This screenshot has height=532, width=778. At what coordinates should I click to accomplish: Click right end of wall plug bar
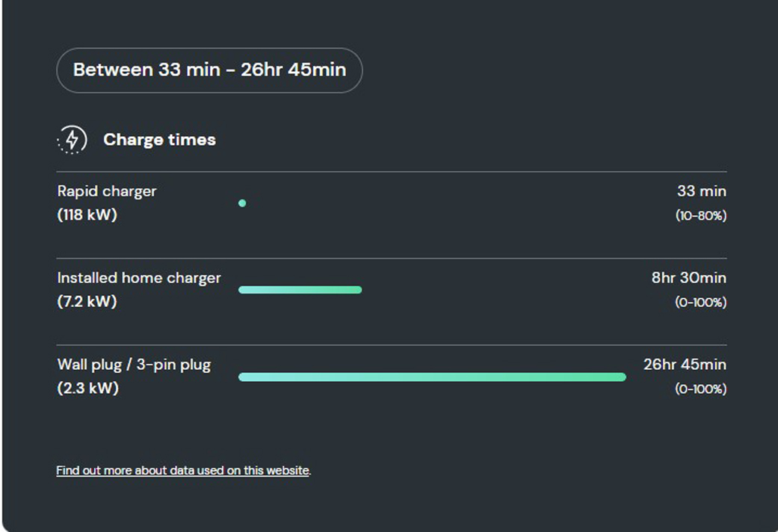coord(622,377)
